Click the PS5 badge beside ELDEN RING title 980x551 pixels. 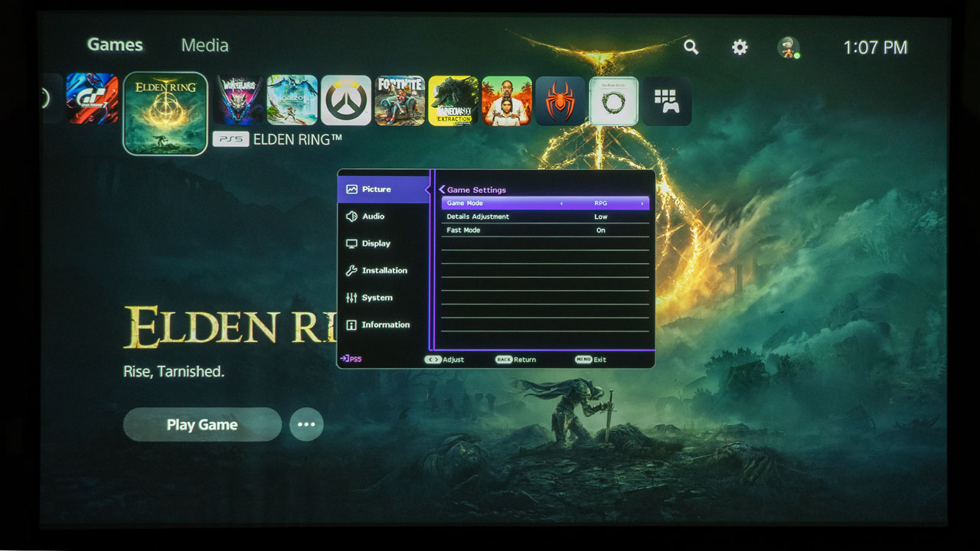tap(230, 139)
